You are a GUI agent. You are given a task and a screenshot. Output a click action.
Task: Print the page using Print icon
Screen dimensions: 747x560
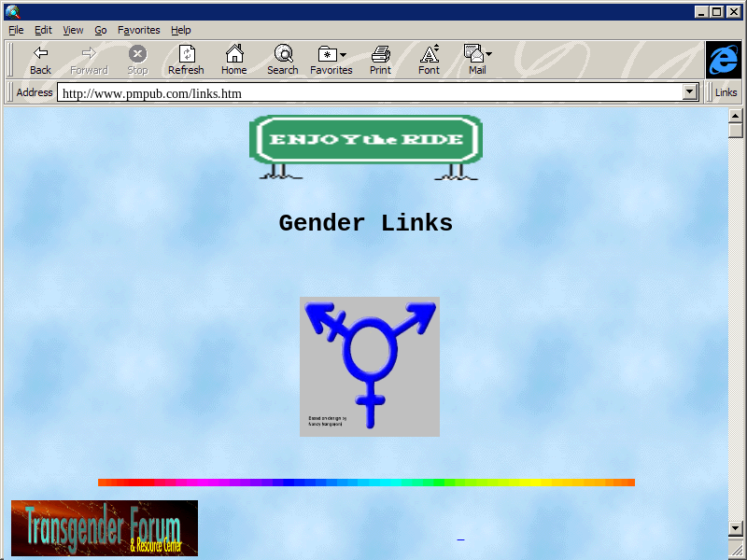pyautogui.click(x=380, y=54)
